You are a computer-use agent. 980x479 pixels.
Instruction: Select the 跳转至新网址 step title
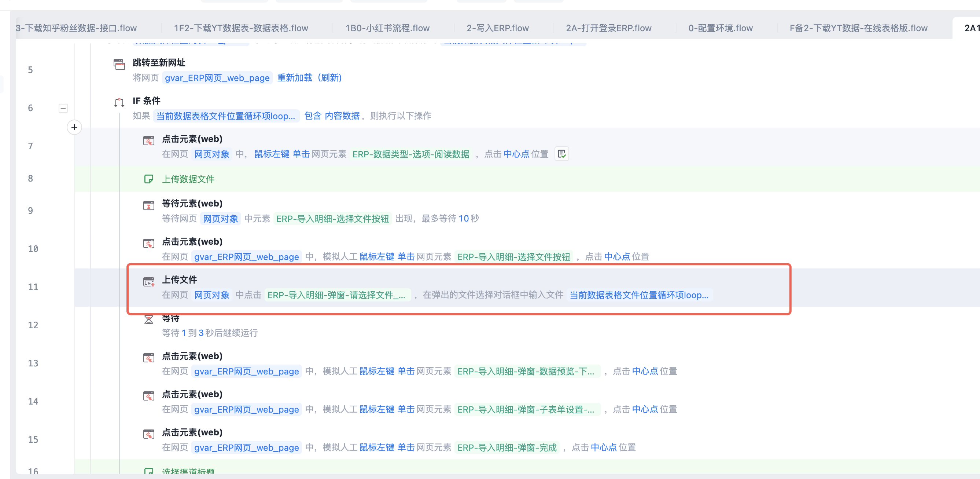click(x=159, y=63)
